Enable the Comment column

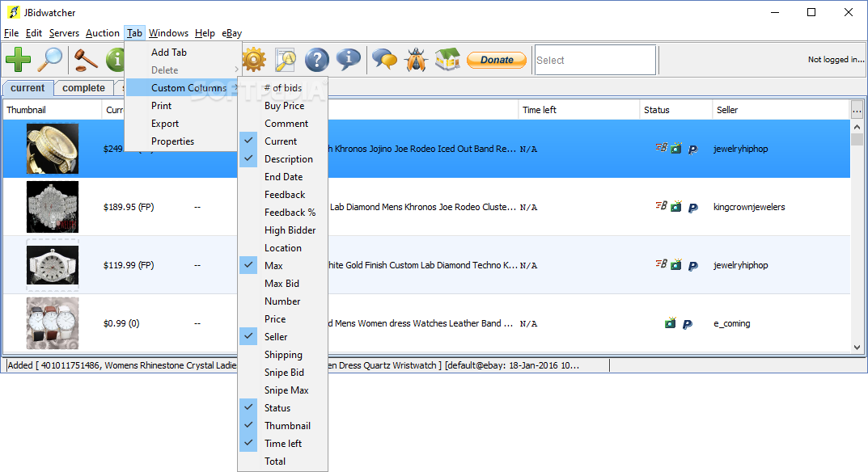coord(283,124)
